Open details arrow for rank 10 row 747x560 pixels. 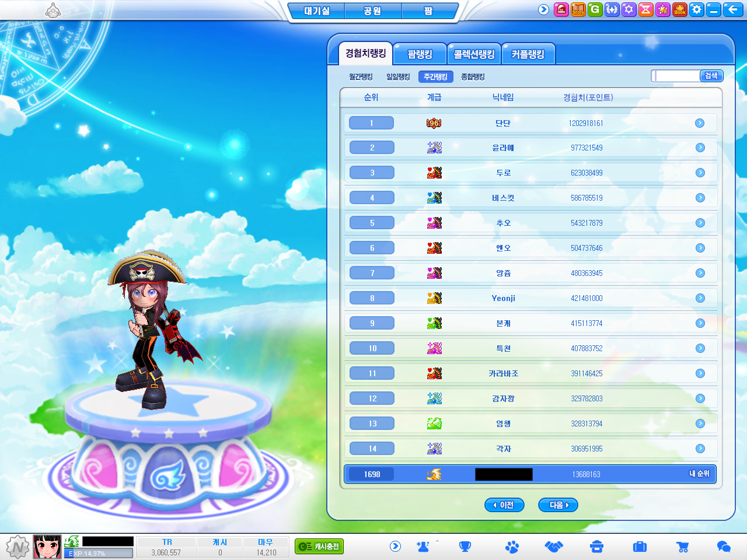(x=700, y=348)
